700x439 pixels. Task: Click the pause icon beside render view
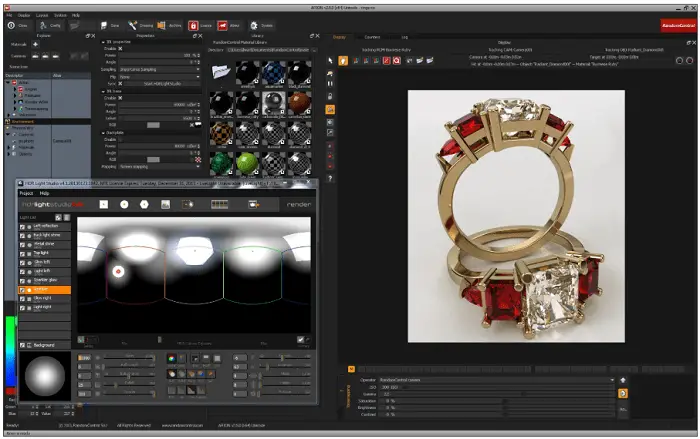[330, 84]
